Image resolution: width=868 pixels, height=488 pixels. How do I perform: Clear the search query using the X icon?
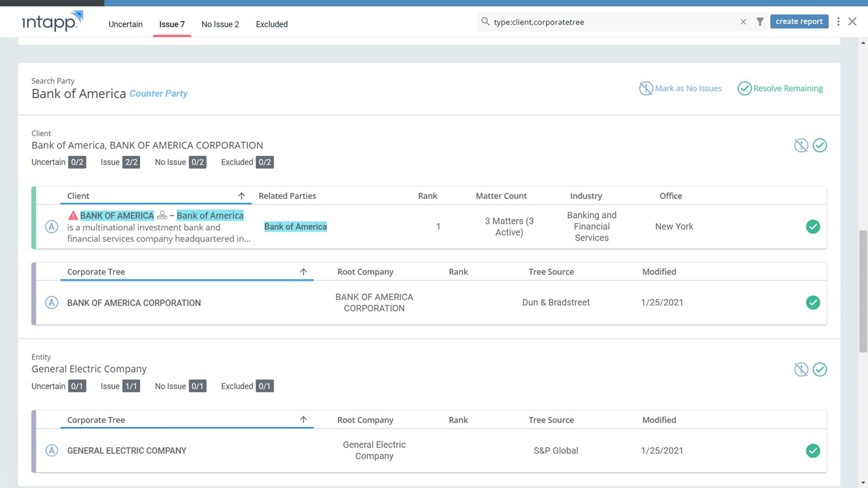pos(743,22)
